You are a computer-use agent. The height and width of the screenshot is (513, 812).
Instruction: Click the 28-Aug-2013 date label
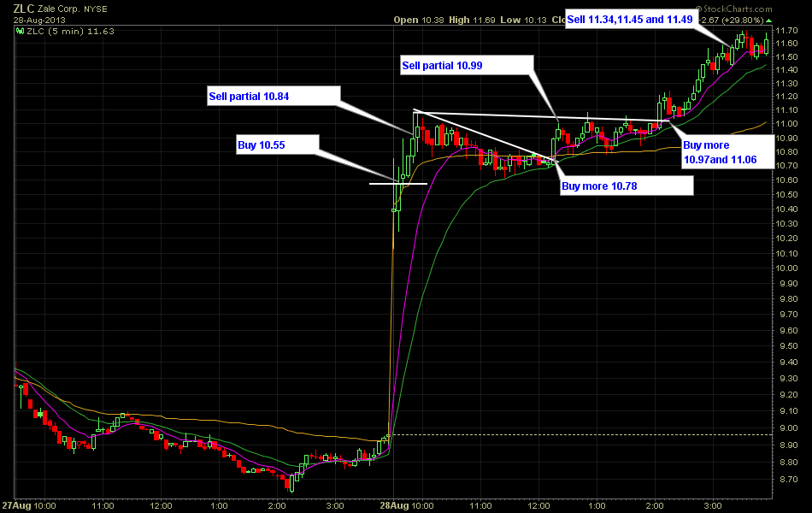tap(39, 21)
